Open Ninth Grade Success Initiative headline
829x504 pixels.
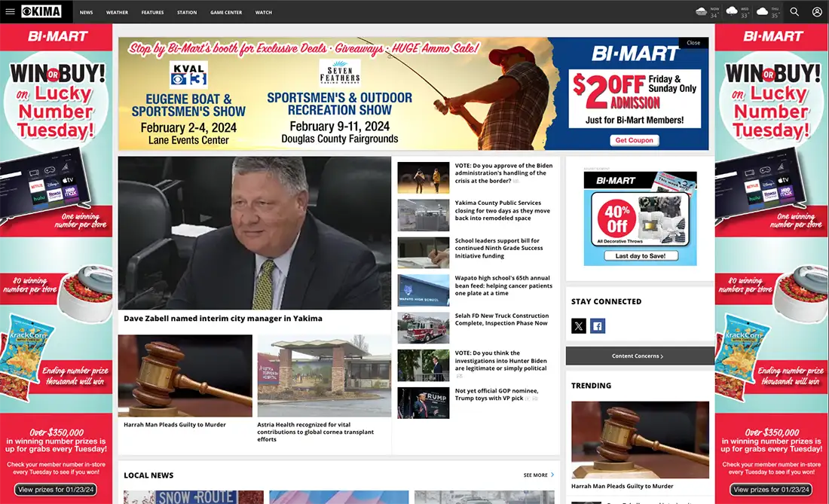(x=499, y=248)
